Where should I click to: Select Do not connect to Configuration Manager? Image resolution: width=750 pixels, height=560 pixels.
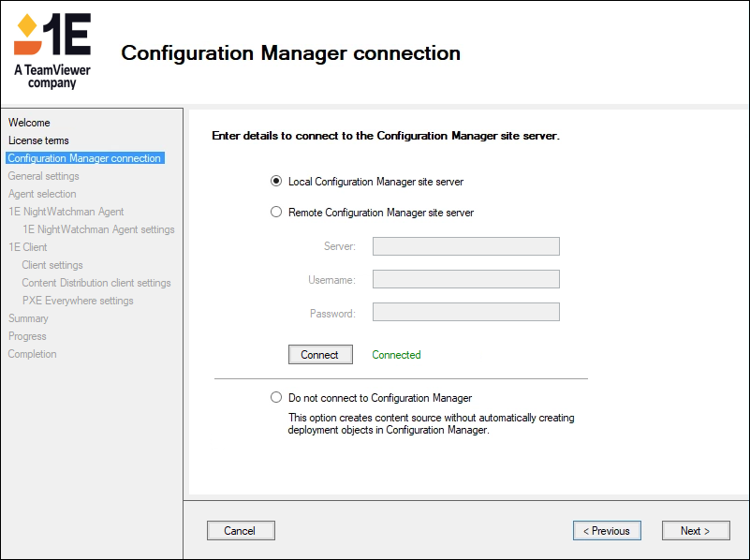point(276,398)
